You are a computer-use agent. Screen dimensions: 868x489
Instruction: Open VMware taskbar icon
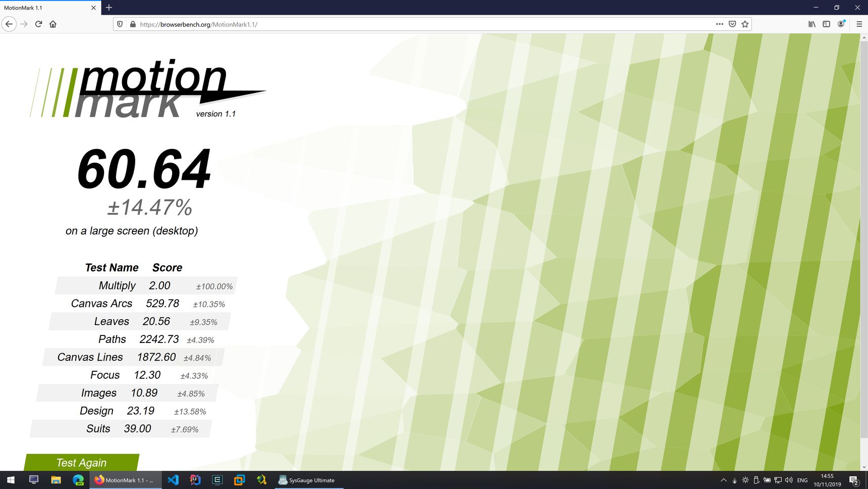tap(240, 480)
